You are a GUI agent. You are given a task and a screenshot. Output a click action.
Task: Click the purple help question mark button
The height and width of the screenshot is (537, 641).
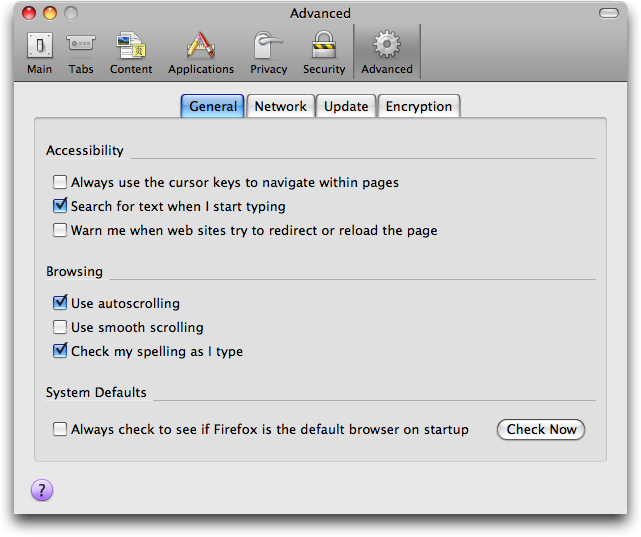pos(42,490)
